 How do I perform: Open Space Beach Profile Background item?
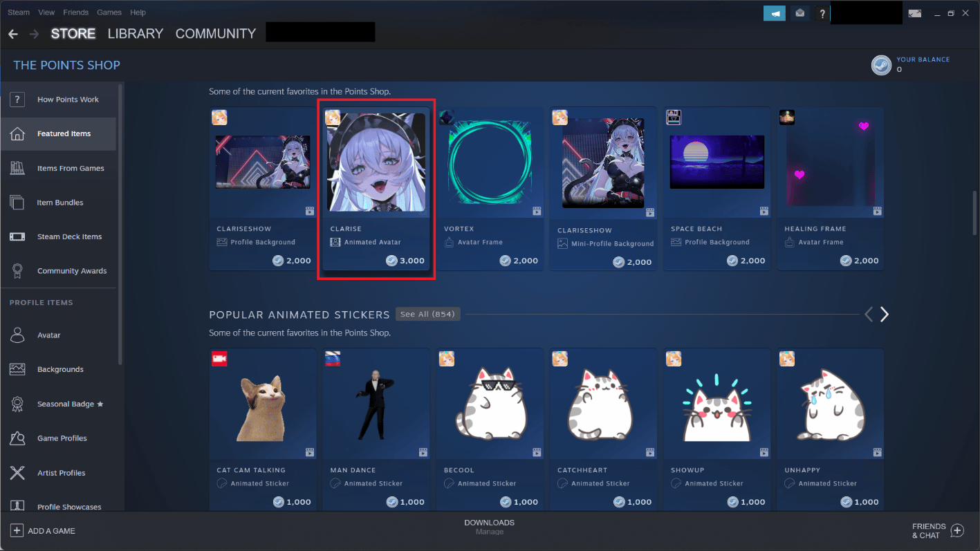tap(716, 189)
